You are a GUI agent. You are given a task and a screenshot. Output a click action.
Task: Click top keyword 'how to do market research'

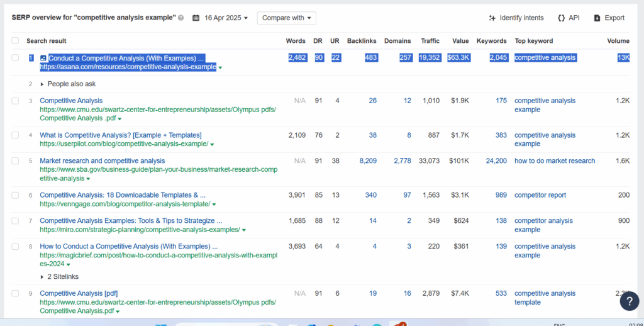click(x=555, y=160)
